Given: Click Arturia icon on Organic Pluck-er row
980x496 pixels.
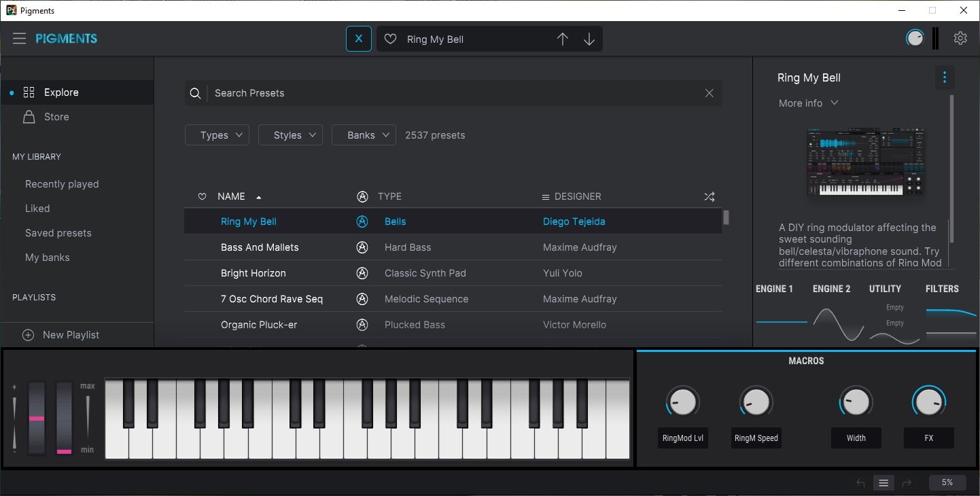Looking at the screenshot, I should (x=362, y=325).
